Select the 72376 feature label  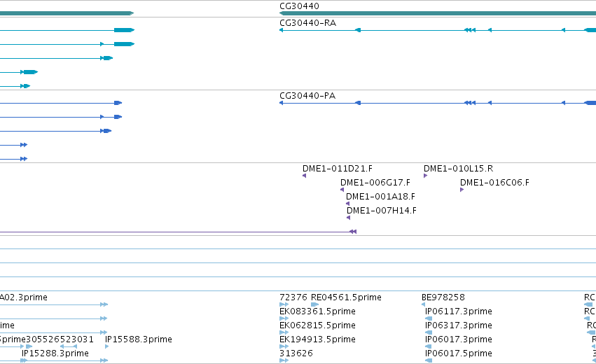point(293,297)
